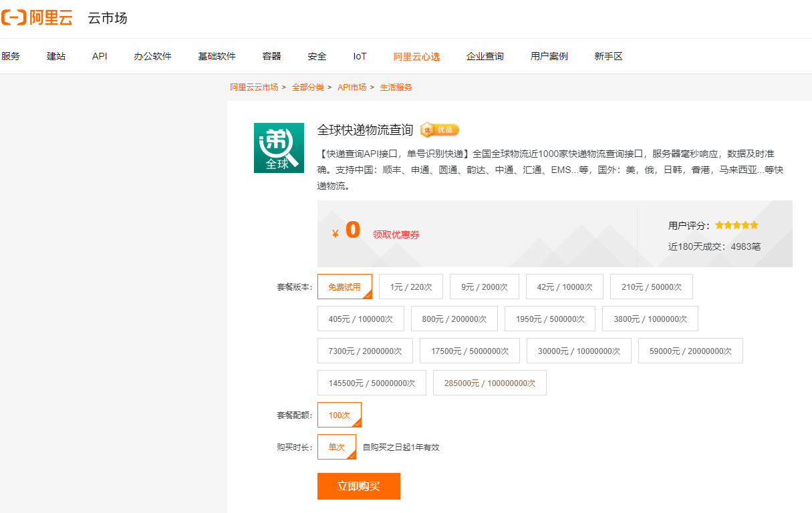Open the 用户案例 menu
This screenshot has height=513, width=812.
549,56
